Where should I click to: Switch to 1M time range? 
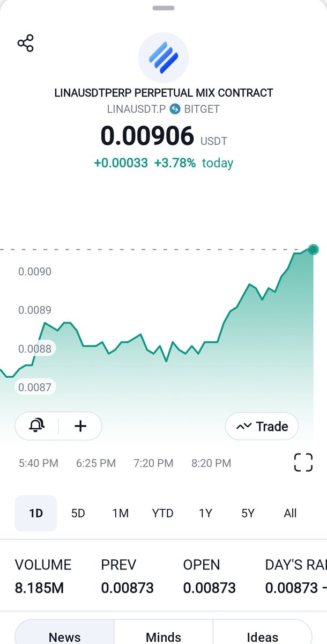[x=121, y=513]
